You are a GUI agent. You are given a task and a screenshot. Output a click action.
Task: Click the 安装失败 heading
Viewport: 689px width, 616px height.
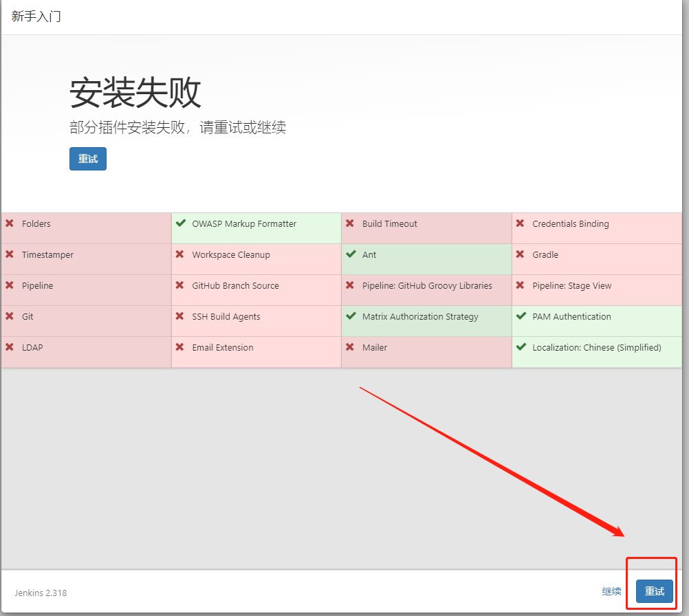pyautogui.click(x=135, y=92)
